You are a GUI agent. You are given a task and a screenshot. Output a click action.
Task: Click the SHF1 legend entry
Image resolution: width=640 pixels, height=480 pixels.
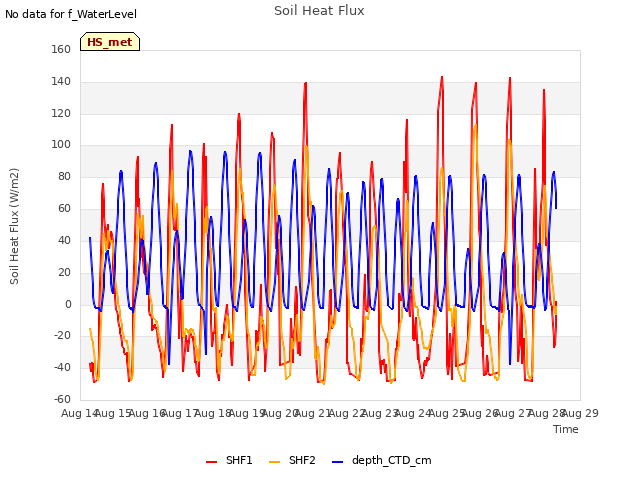click(x=229, y=461)
